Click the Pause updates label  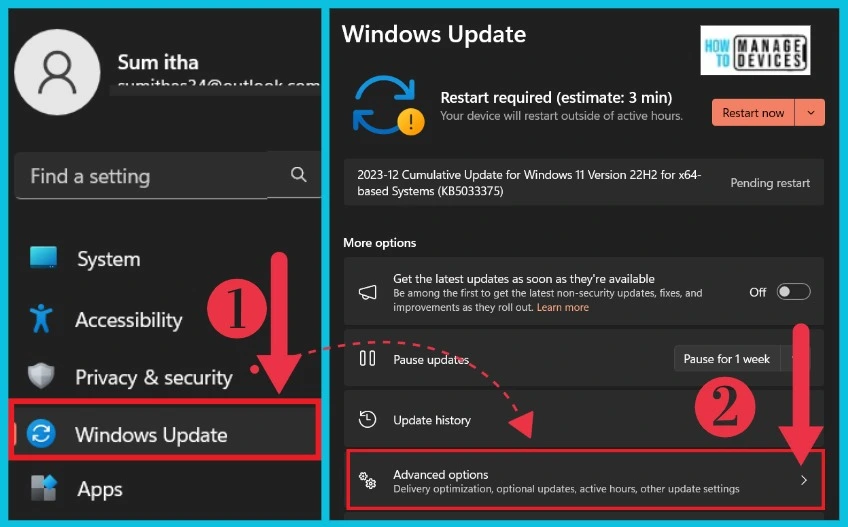[x=431, y=359]
